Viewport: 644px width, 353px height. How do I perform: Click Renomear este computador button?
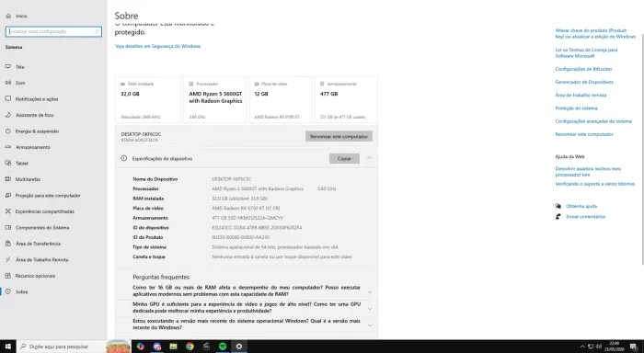[x=339, y=136]
